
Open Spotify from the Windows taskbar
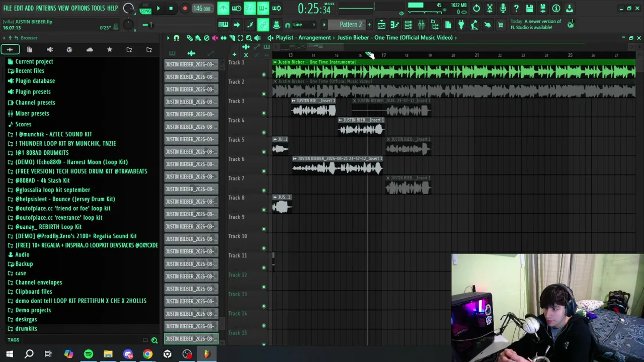(89, 354)
